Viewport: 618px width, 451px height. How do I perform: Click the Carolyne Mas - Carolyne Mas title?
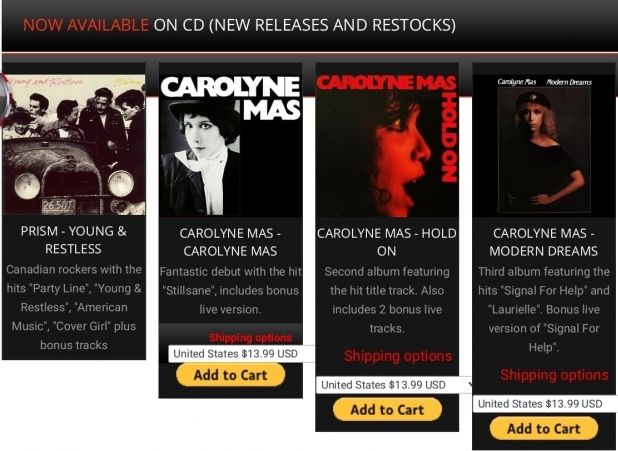pyautogui.click(x=230, y=242)
